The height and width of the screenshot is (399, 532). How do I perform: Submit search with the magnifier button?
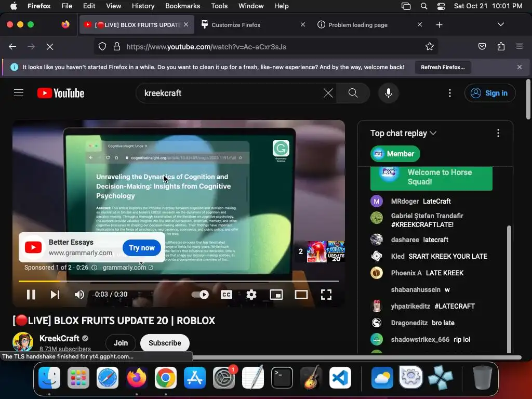[353, 93]
